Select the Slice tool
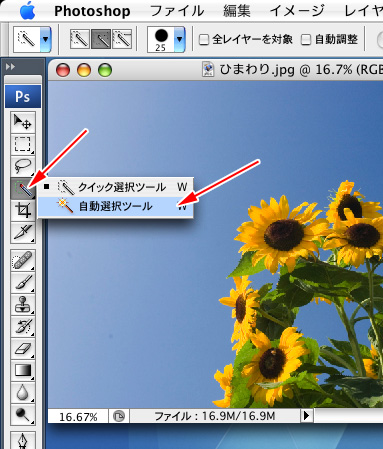The height and width of the screenshot is (449, 383). [x=23, y=232]
